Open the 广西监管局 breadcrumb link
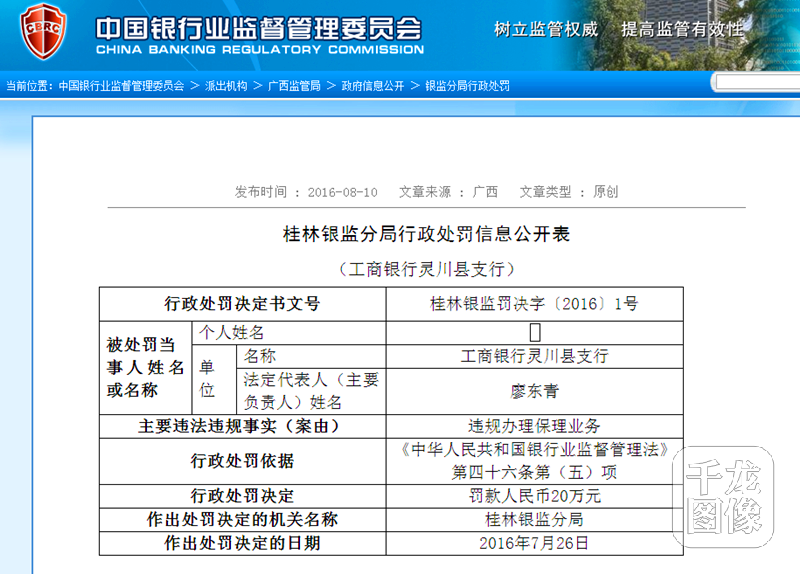800x574 pixels. 294,86
